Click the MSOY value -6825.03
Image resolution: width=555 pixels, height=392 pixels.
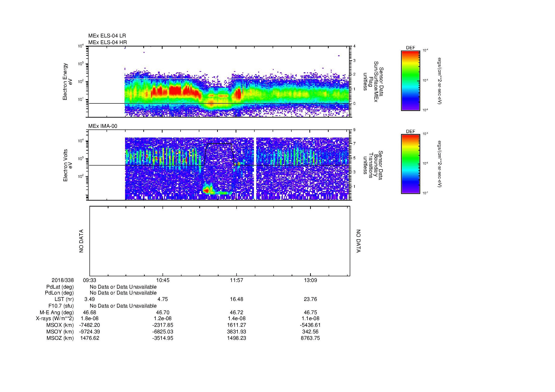163,332
